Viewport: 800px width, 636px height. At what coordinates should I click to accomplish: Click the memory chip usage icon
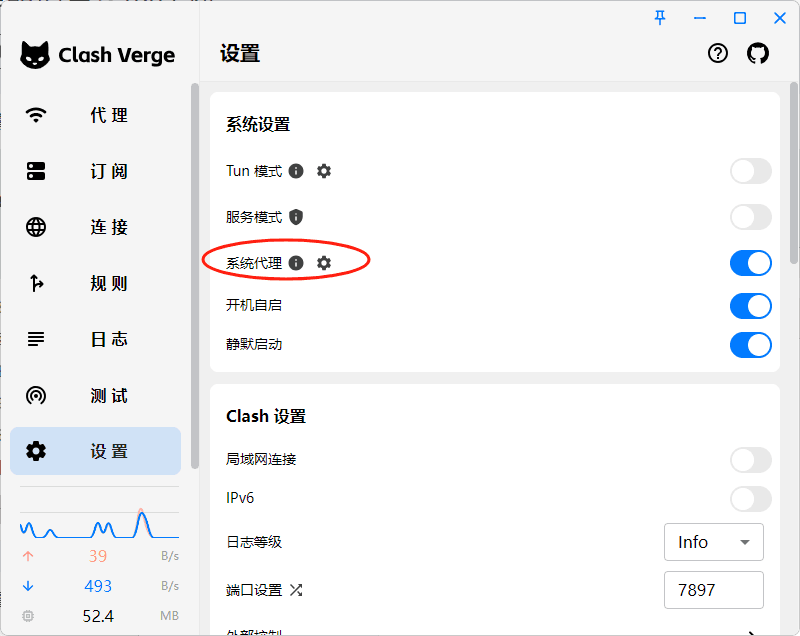pos(28,616)
